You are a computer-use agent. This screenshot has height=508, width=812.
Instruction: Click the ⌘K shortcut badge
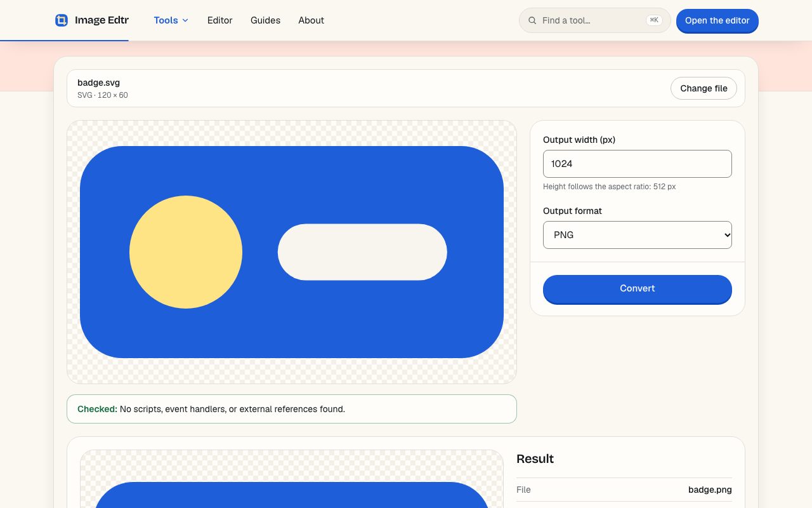tap(654, 20)
